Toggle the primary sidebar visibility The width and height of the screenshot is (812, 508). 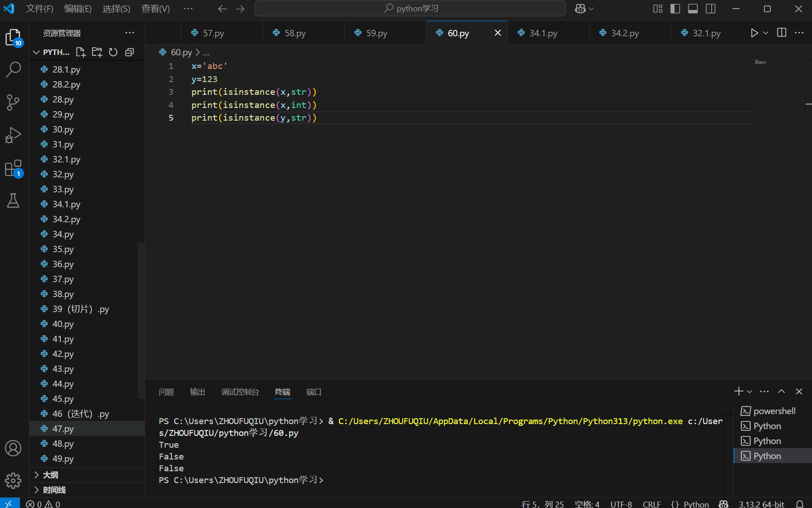click(675, 9)
